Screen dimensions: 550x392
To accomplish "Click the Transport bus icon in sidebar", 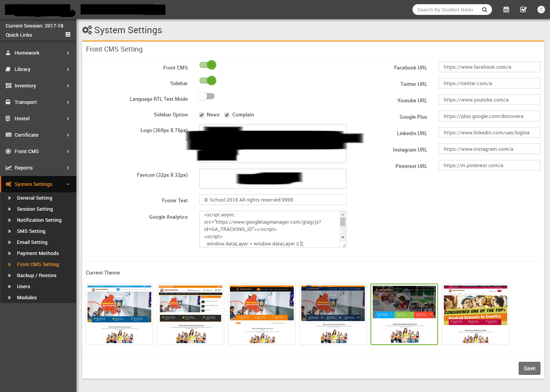I will (x=8, y=102).
